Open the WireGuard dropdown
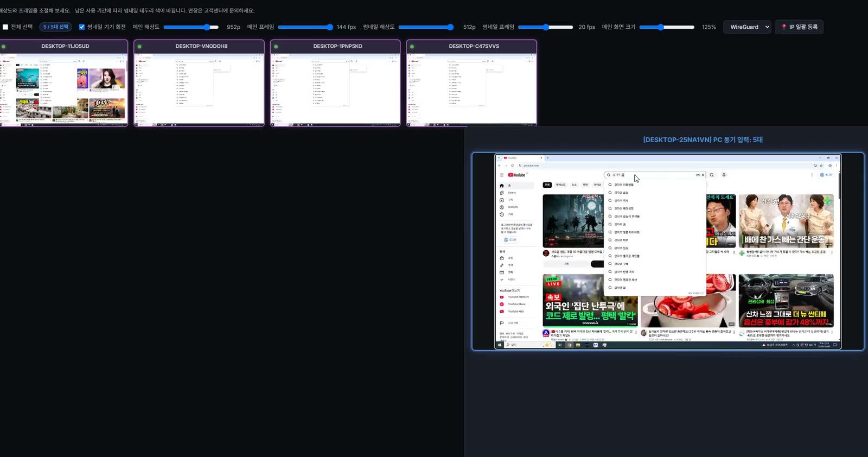The width and height of the screenshot is (868, 457). click(x=747, y=27)
